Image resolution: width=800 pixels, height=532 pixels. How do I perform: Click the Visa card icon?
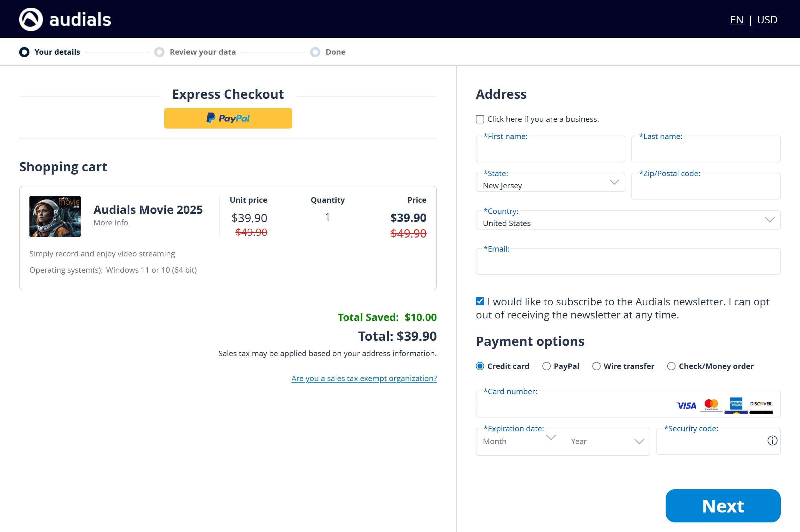pos(686,405)
